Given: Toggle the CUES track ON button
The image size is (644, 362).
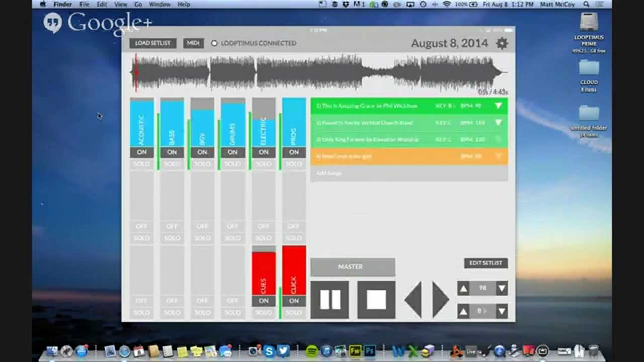Looking at the screenshot, I should pyautogui.click(x=263, y=301).
